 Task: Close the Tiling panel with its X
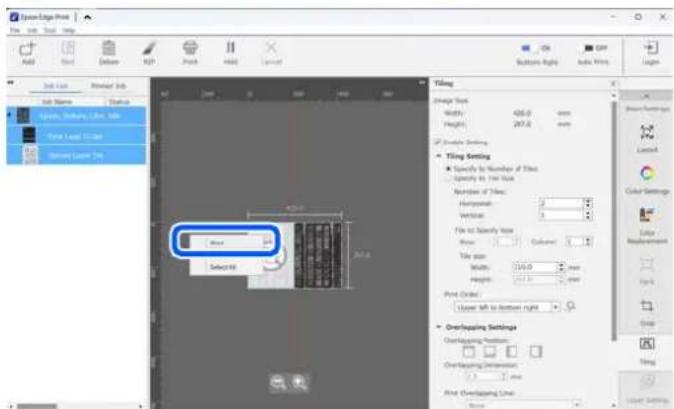point(613,84)
